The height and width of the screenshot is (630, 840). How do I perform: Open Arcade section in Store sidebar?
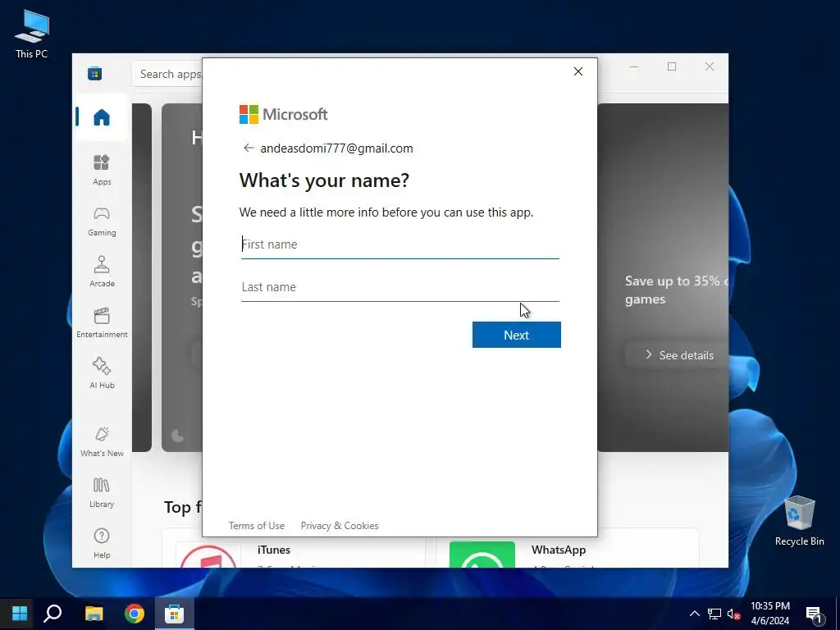[x=102, y=272]
